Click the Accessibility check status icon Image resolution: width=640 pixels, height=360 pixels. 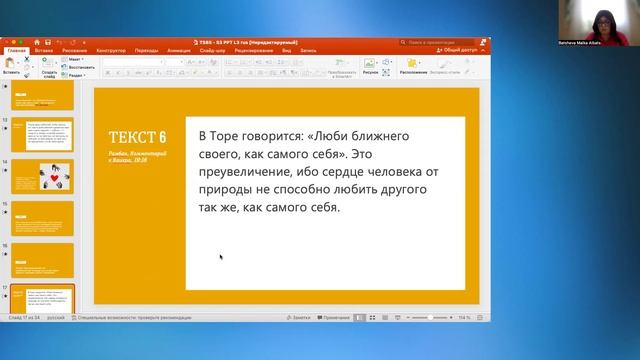(74, 317)
